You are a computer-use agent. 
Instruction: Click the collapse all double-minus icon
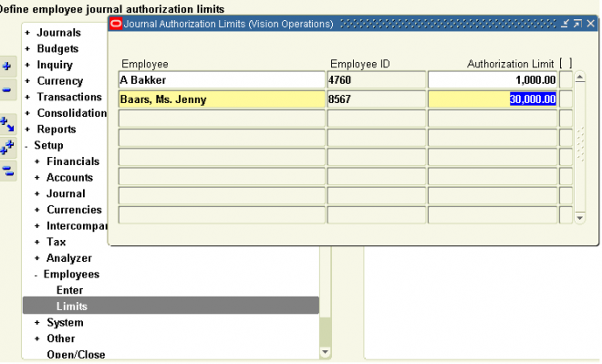7,171
